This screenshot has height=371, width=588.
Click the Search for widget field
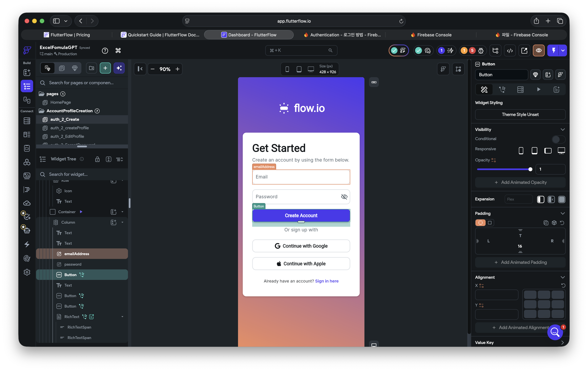pyautogui.click(x=82, y=174)
